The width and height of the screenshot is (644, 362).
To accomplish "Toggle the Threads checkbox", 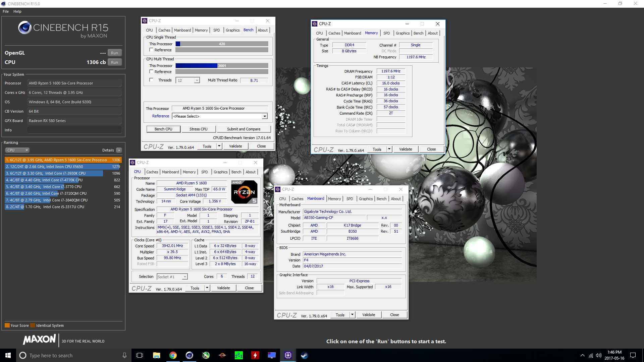I will (151, 80).
